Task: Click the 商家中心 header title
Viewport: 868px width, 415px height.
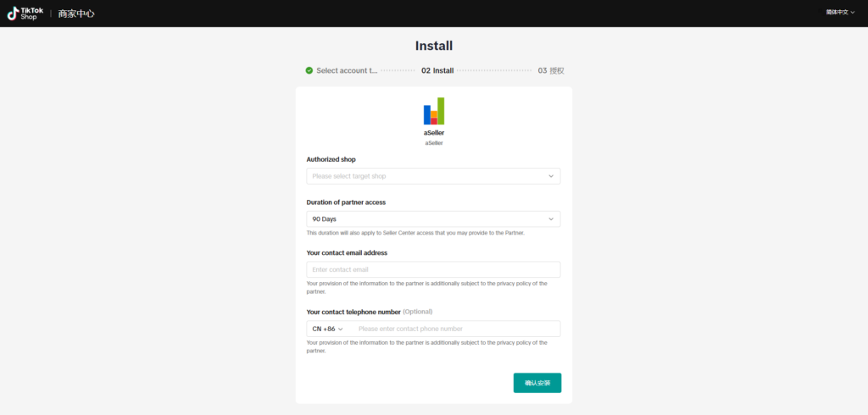Action: click(x=76, y=14)
